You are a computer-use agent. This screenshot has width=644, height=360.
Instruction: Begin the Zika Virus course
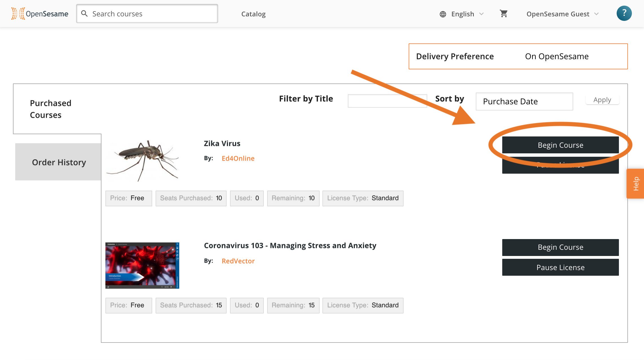click(560, 145)
